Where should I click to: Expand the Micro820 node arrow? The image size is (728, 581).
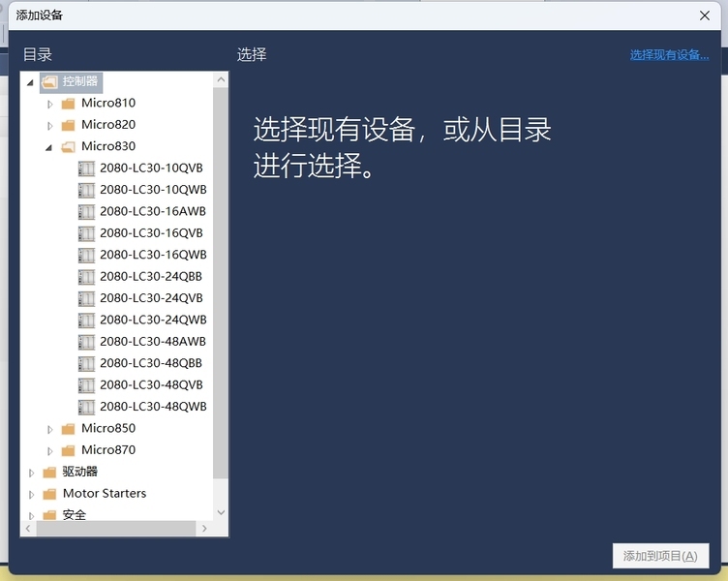(49, 126)
